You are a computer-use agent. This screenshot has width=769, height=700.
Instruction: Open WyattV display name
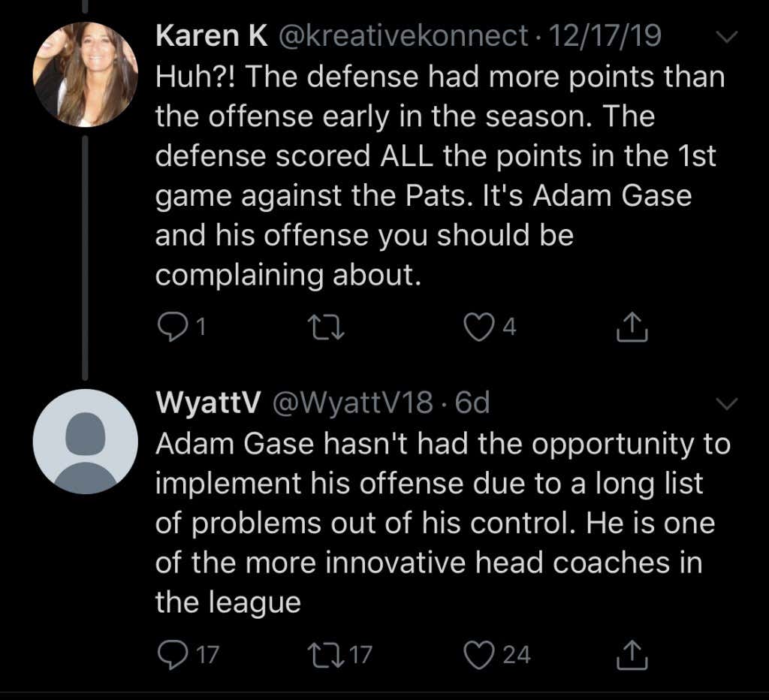[x=207, y=404]
